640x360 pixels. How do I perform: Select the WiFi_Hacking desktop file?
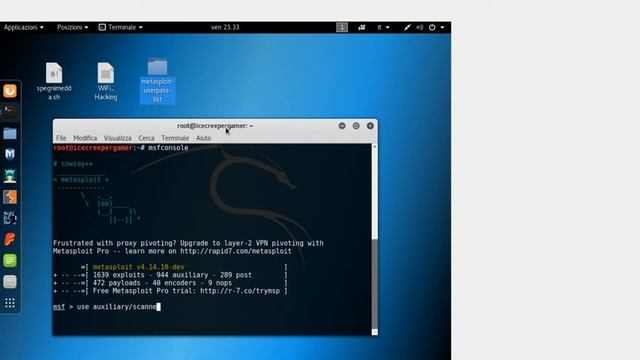click(106, 82)
